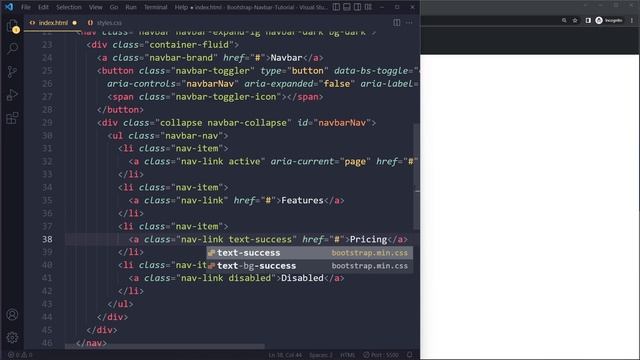Open the Help menu
This screenshot has height=360, width=640.
(x=181, y=7)
